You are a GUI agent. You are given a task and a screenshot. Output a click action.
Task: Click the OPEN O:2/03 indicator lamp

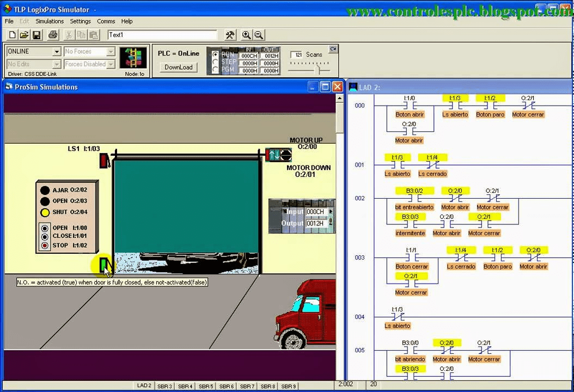click(x=45, y=201)
